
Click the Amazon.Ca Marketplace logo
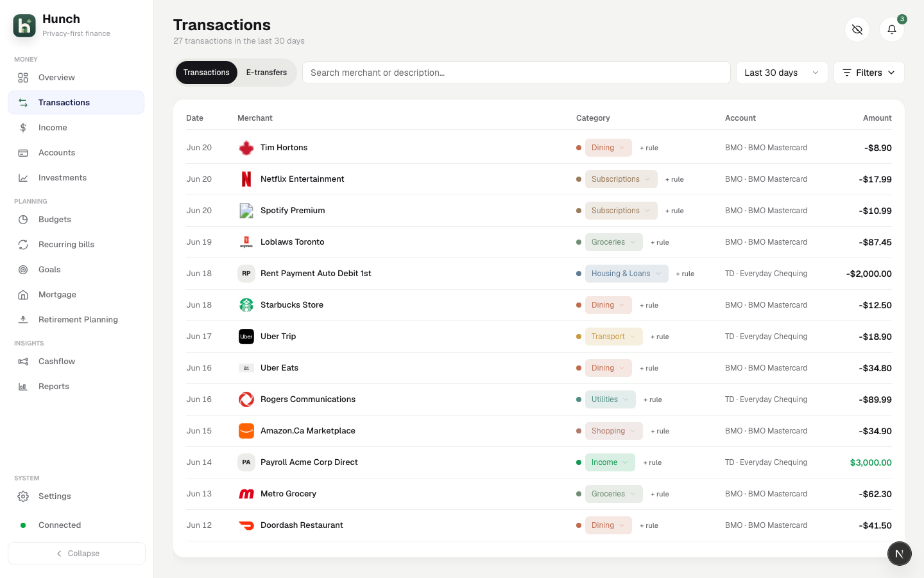[246, 431]
